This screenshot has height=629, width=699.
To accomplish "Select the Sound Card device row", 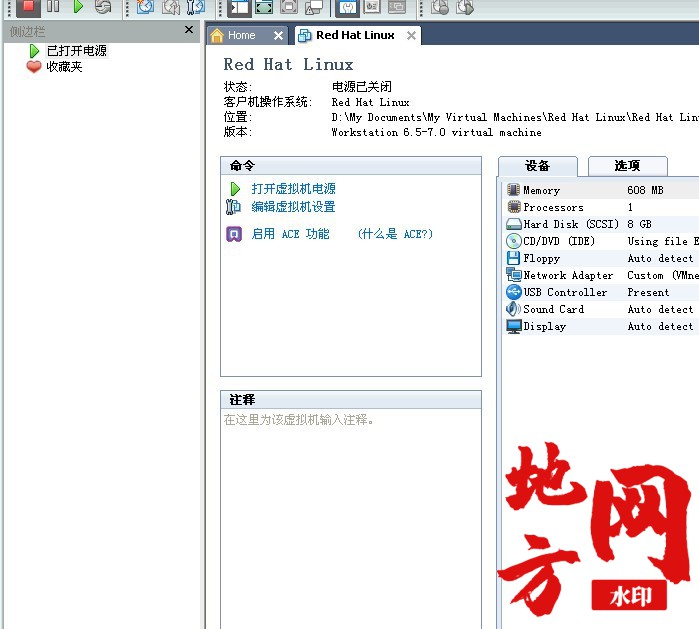I will [x=601, y=309].
